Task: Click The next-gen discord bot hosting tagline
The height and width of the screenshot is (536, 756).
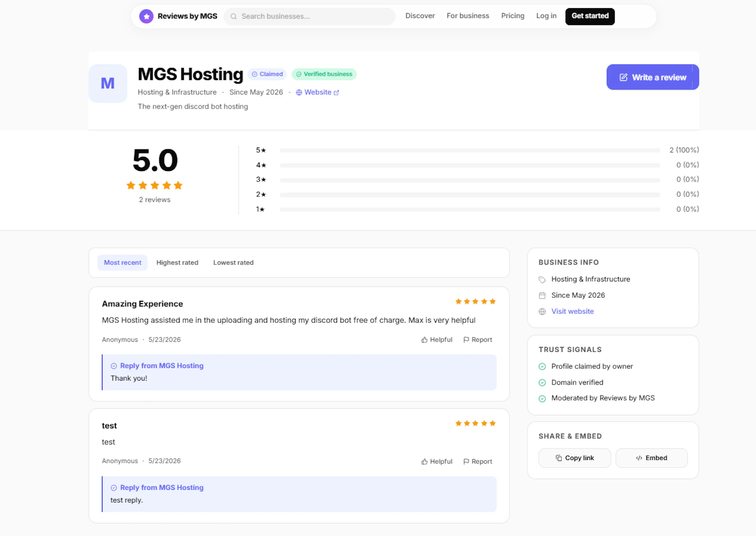Action: point(193,106)
